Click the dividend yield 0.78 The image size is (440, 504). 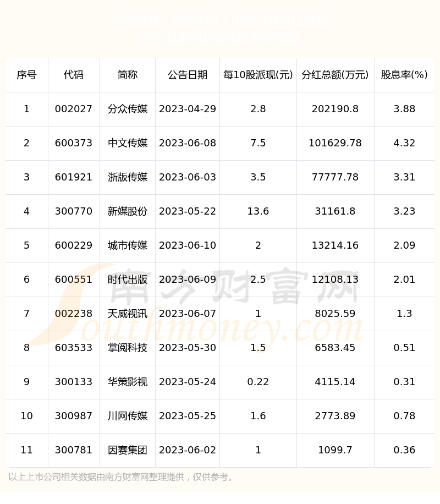point(404,415)
